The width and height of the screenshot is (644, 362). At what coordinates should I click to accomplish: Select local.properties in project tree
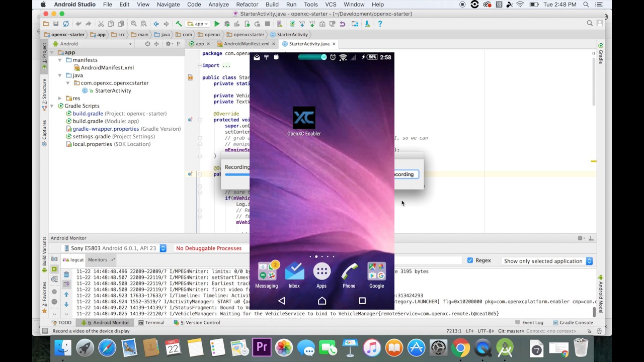[108, 144]
